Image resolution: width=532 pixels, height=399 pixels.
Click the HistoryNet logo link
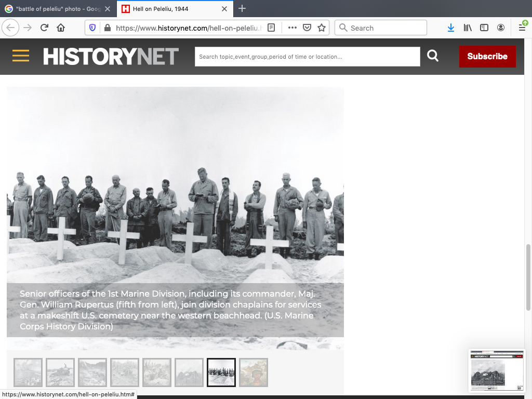[x=111, y=56]
